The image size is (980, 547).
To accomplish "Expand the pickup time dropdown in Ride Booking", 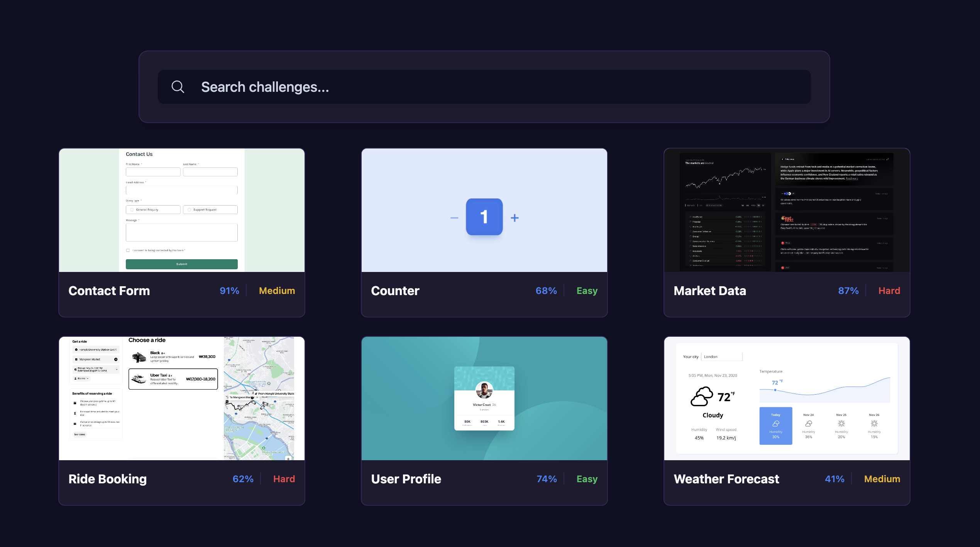I will (x=117, y=370).
